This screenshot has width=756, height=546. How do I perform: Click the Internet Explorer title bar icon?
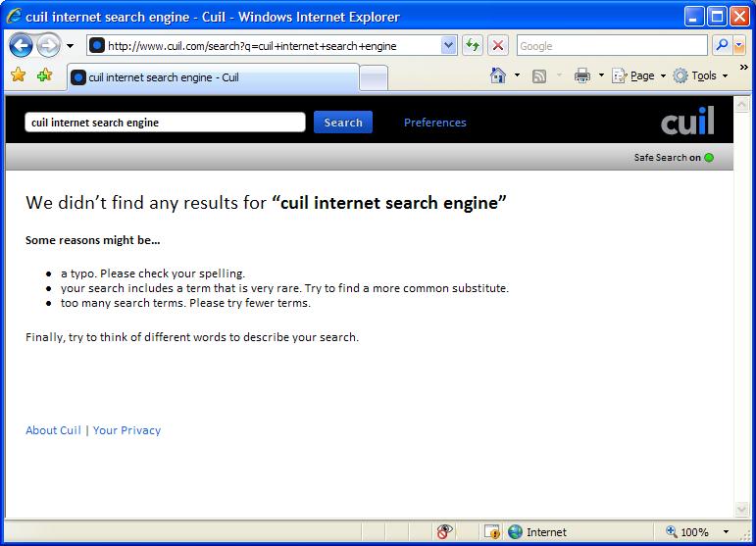pyautogui.click(x=14, y=17)
